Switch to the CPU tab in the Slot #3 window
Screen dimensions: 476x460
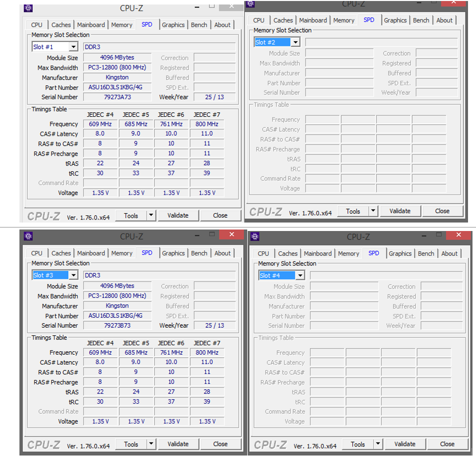click(x=37, y=253)
